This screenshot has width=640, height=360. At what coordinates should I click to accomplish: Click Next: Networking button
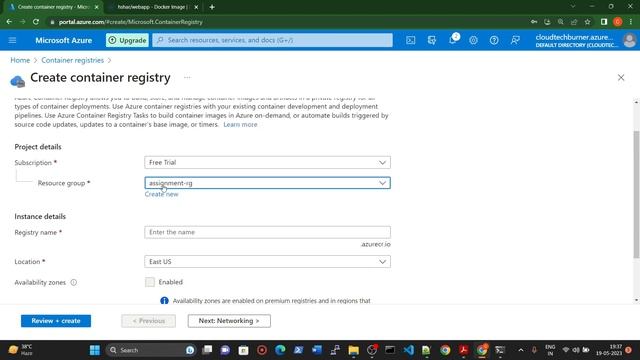pyautogui.click(x=229, y=321)
